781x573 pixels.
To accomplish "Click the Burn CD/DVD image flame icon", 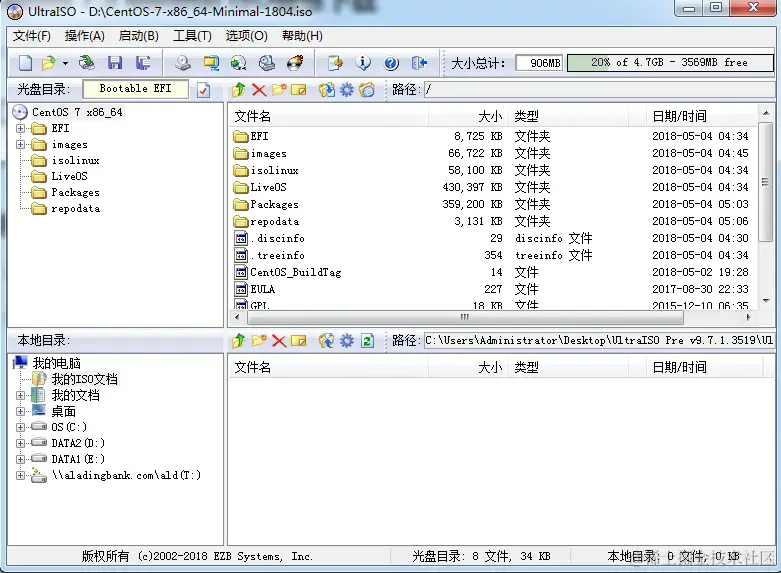I will point(295,63).
